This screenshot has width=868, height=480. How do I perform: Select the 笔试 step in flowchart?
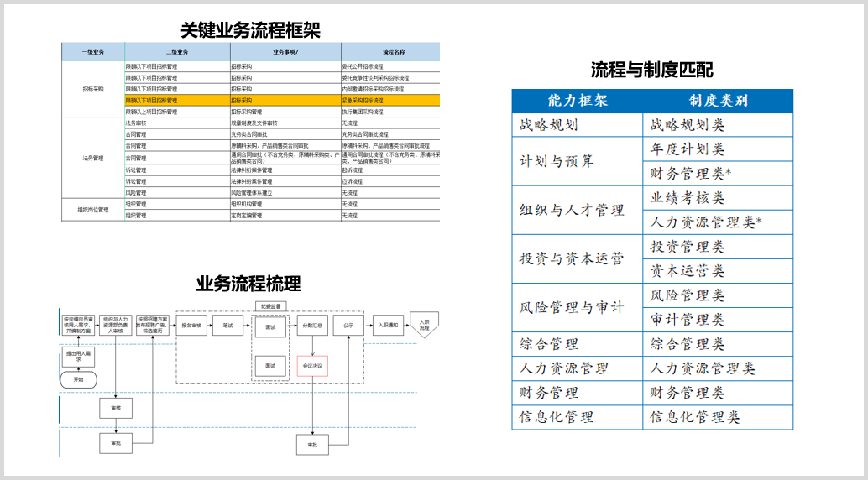click(227, 325)
